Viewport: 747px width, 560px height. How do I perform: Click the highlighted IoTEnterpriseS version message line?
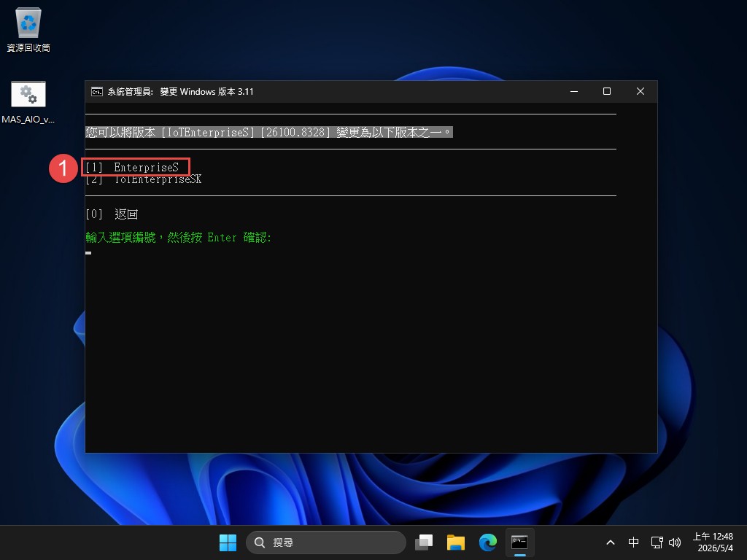(x=269, y=132)
